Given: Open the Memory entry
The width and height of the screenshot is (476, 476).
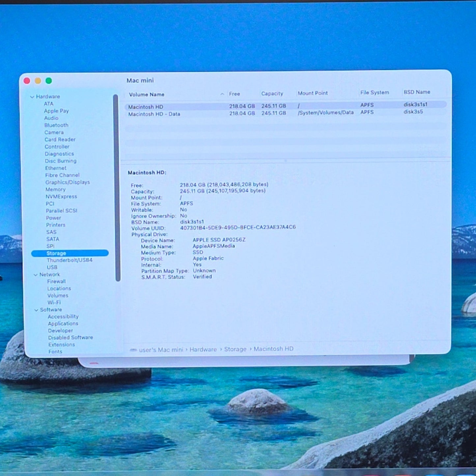Looking at the screenshot, I should tap(55, 189).
